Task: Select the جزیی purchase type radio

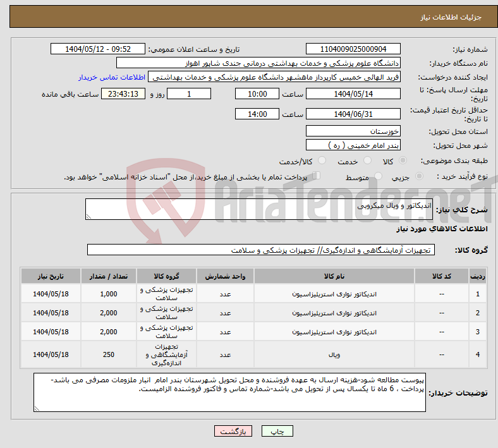Action: [419, 176]
